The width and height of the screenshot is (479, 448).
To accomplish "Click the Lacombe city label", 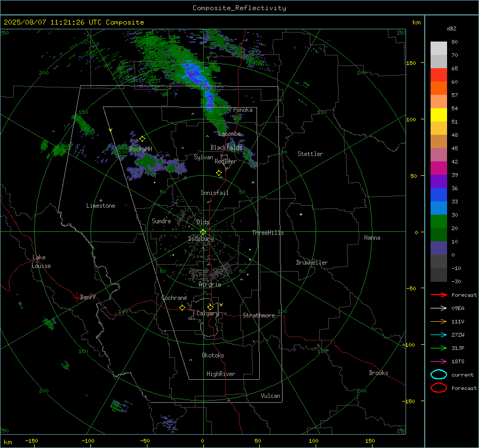I will [x=229, y=134].
